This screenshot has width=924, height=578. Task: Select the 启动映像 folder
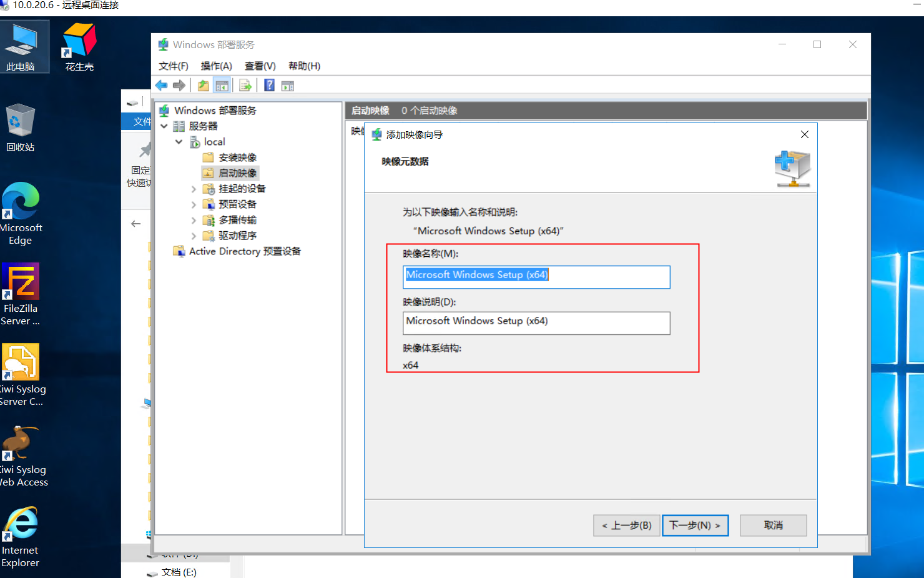tap(237, 173)
